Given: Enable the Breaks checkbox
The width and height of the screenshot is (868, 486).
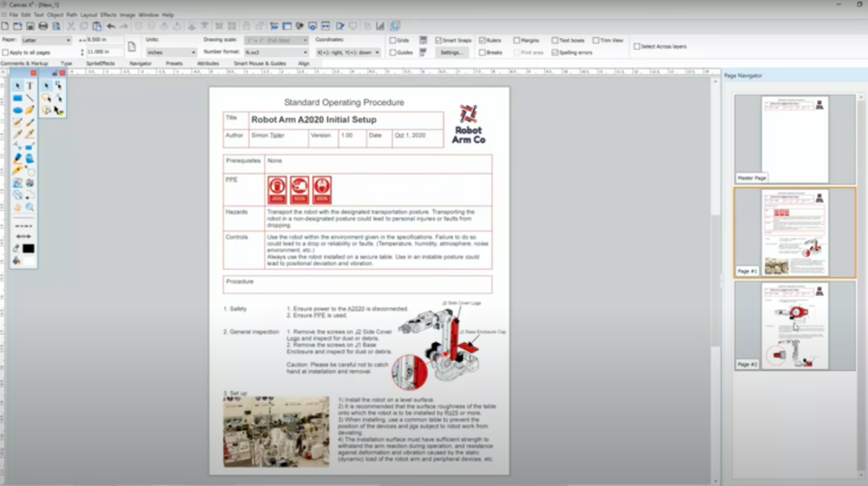Looking at the screenshot, I should (x=482, y=52).
